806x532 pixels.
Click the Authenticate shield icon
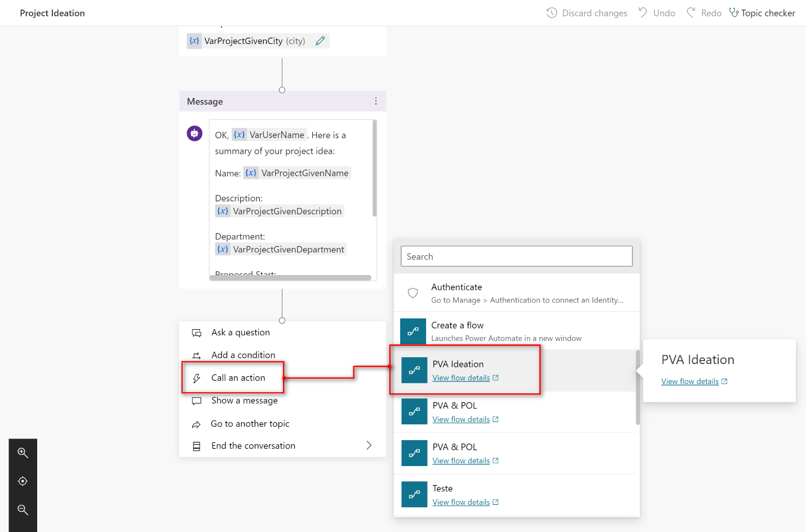tap(413, 293)
